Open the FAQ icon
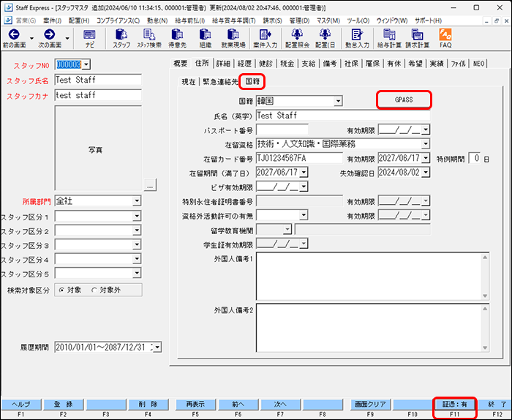Image resolution: width=512 pixels, height=420 pixels. (445, 38)
